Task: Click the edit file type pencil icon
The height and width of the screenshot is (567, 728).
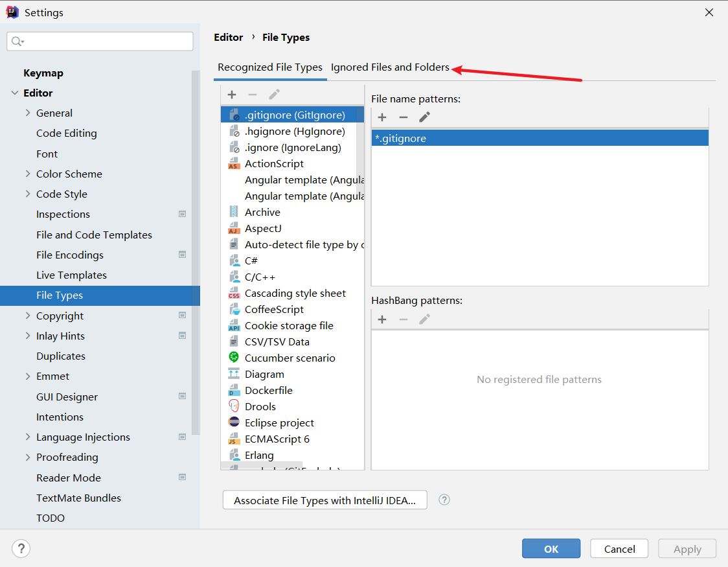Action: coord(274,95)
